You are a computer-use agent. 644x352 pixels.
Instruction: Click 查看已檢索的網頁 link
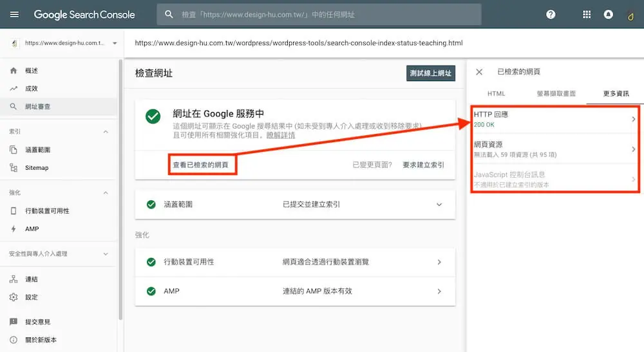click(200, 165)
